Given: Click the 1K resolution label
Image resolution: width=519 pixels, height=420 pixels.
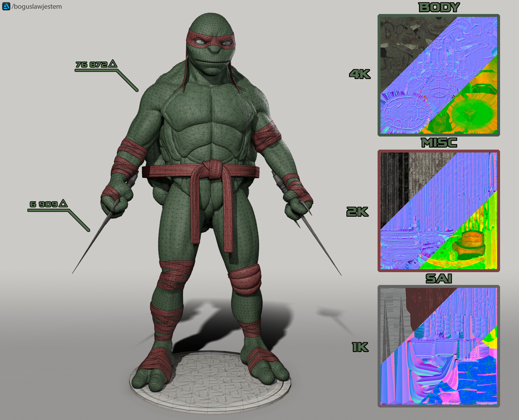Looking at the screenshot, I should point(360,347).
